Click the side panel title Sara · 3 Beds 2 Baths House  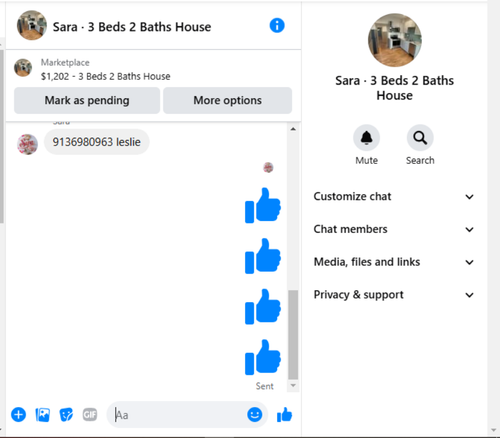(x=395, y=88)
